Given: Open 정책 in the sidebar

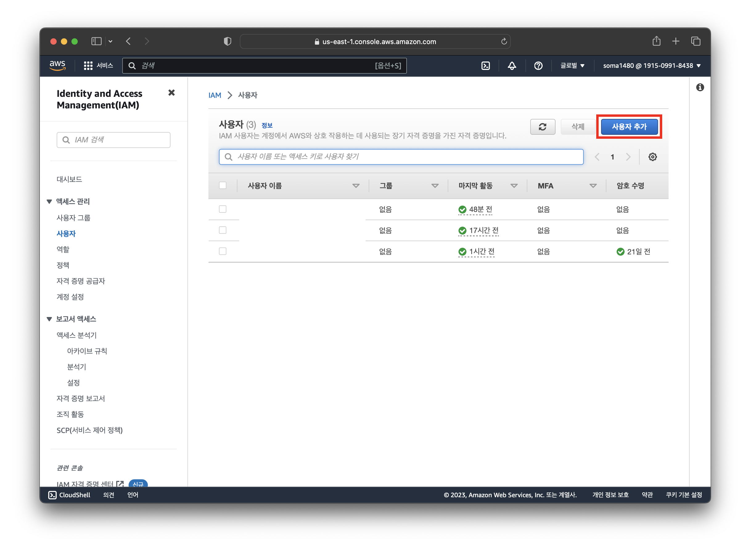Looking at the screenshot, I should 63,265.
